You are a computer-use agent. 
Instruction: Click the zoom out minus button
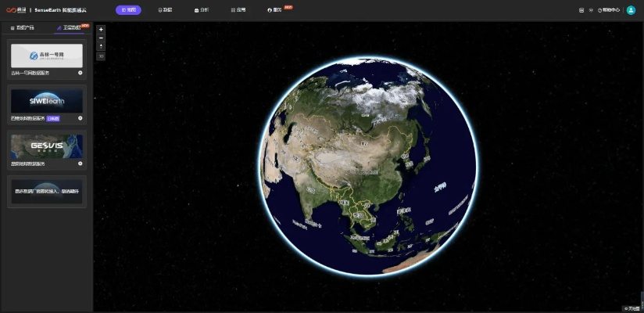(101, 38)
